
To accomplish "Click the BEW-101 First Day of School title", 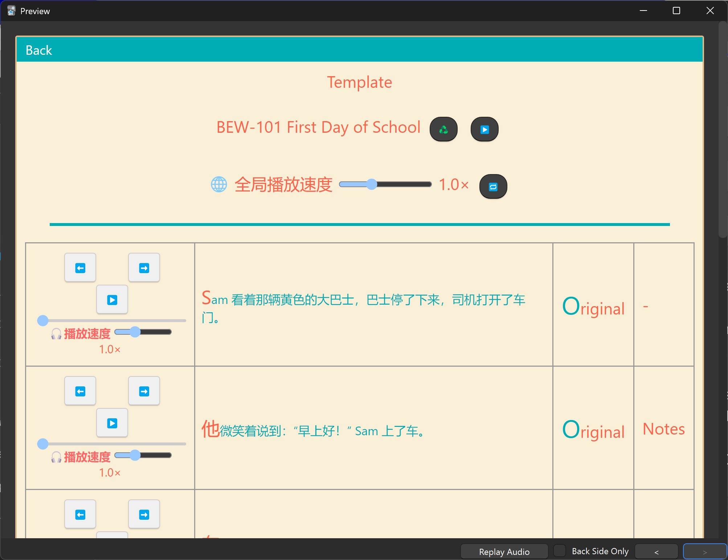I will click(318, 127).
